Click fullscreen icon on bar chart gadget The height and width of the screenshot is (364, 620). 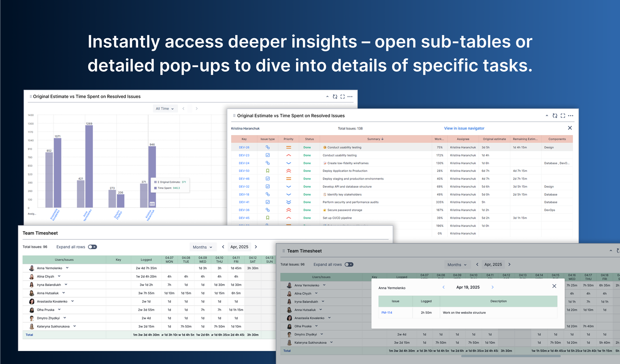point(343,97)
